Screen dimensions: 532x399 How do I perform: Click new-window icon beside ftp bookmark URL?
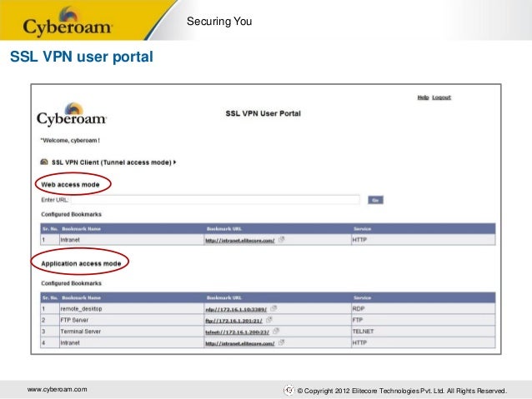click(x=269, y=319)
